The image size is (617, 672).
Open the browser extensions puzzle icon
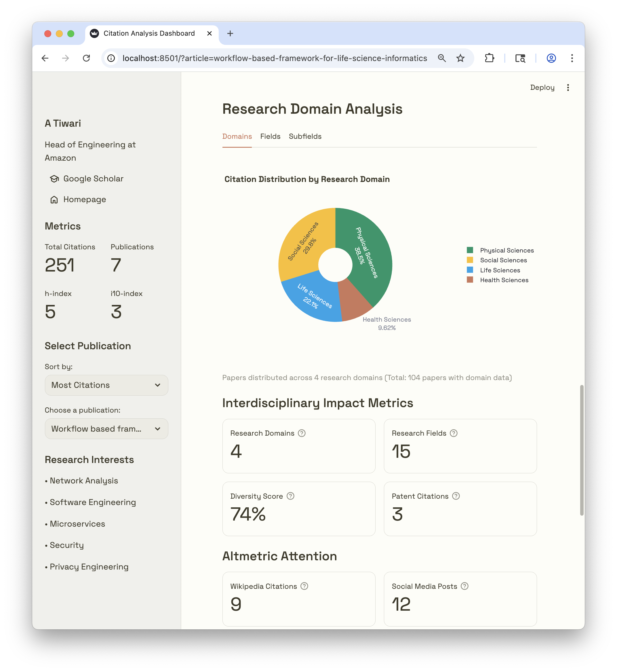point(489,58)
